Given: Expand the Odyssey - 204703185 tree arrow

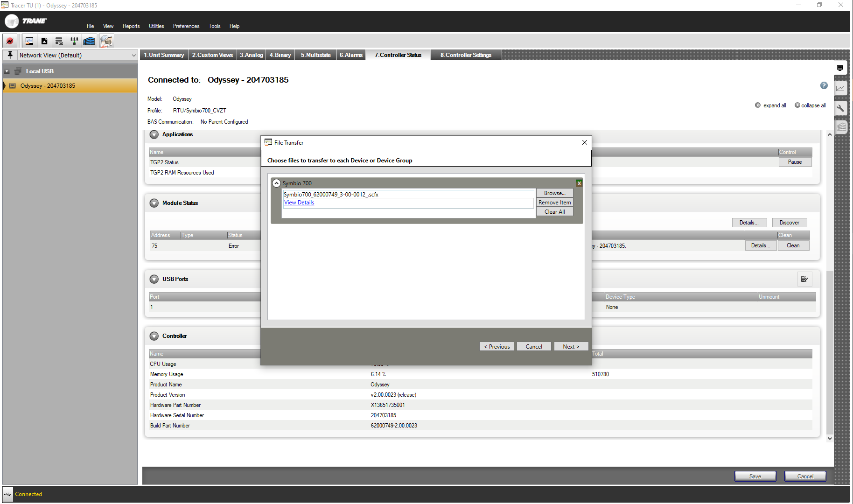Looking at the screenshot, I should coord(5,86).
